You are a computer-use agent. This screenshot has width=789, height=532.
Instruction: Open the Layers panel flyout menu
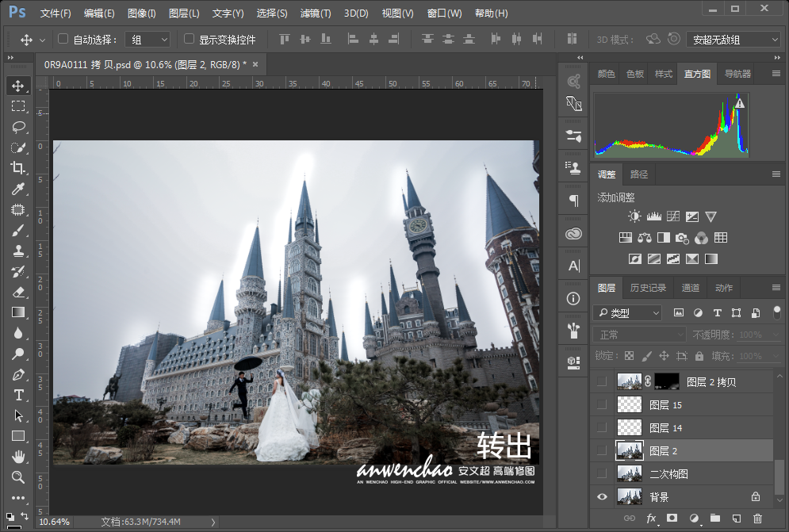tap(776, 287)
